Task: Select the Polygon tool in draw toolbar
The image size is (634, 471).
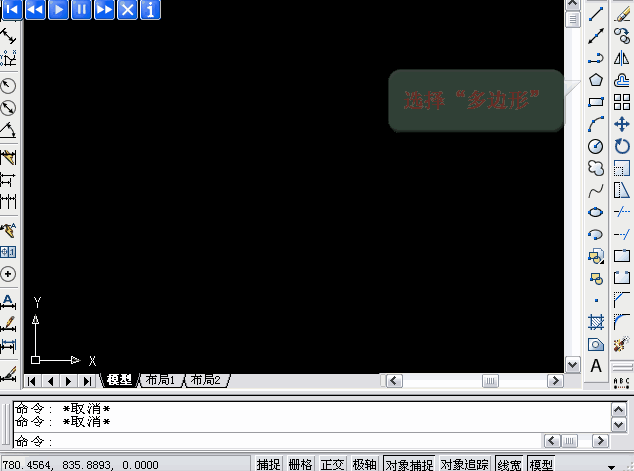Action: (596, 80)
